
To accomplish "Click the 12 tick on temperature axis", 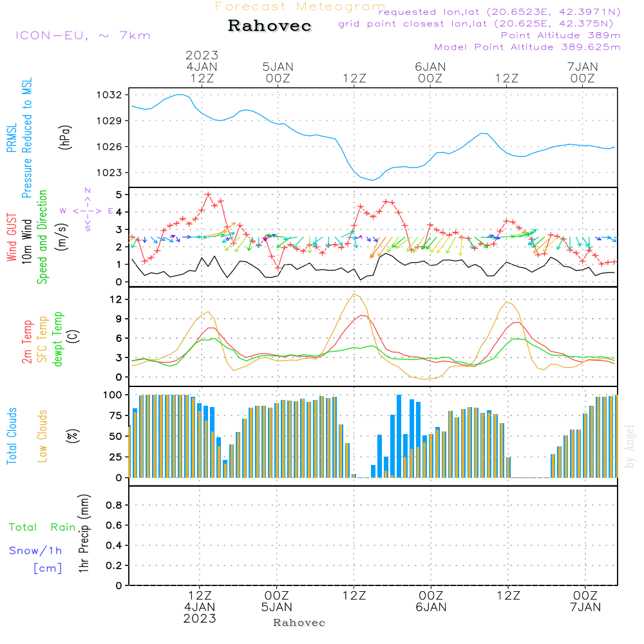I will (116, 299).
